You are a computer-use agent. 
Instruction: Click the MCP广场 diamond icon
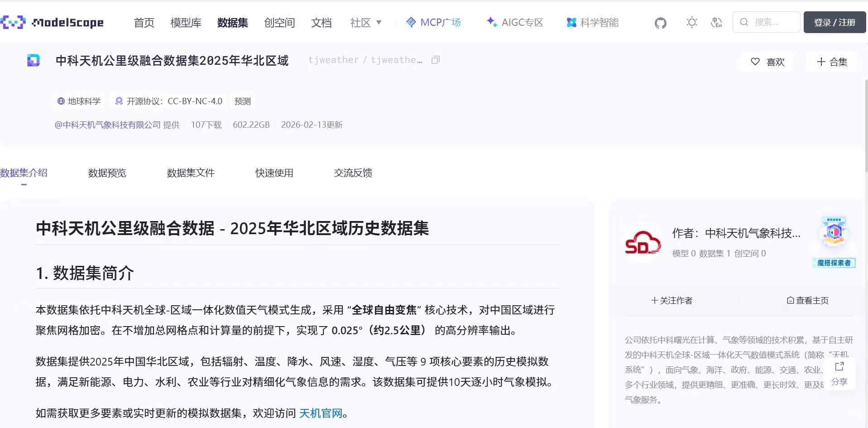411,22
